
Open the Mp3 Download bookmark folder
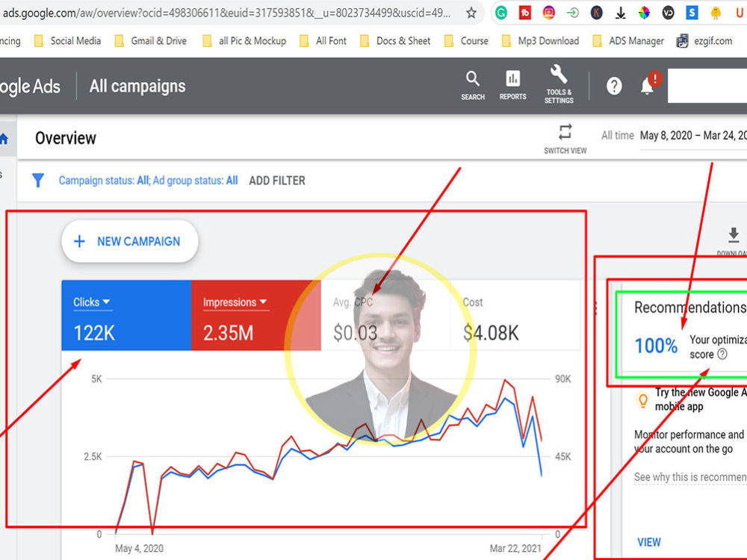(x=541, y=41)
